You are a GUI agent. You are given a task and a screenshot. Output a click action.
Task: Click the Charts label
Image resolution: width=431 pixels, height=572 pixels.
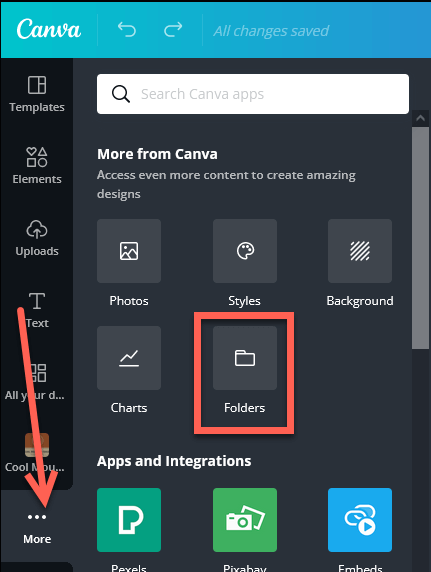pyautogui.click(x=129, y=408)
